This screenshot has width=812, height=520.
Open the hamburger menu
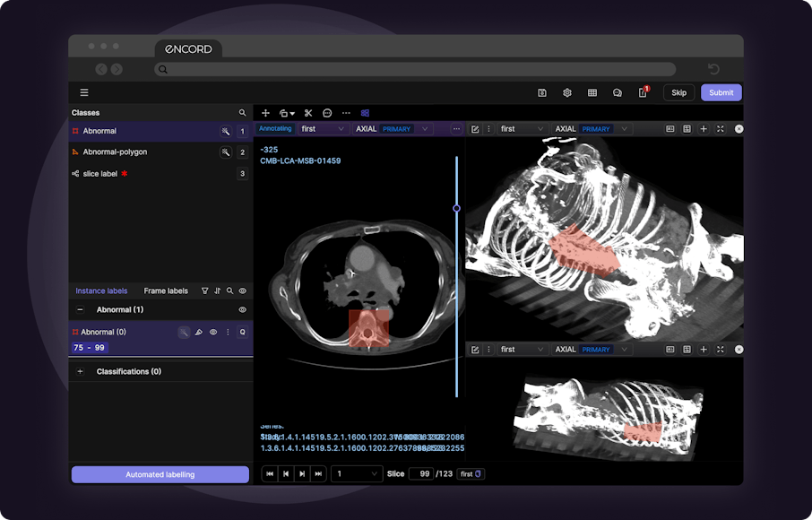pos(84,92)
